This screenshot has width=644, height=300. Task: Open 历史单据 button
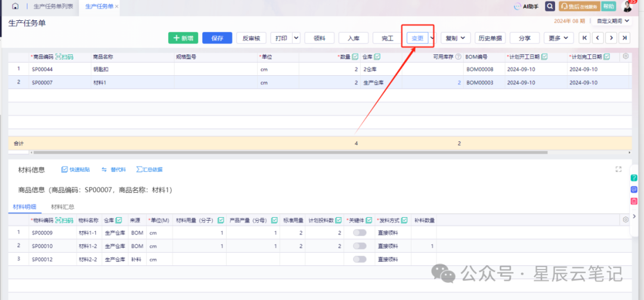click(490, 38)
